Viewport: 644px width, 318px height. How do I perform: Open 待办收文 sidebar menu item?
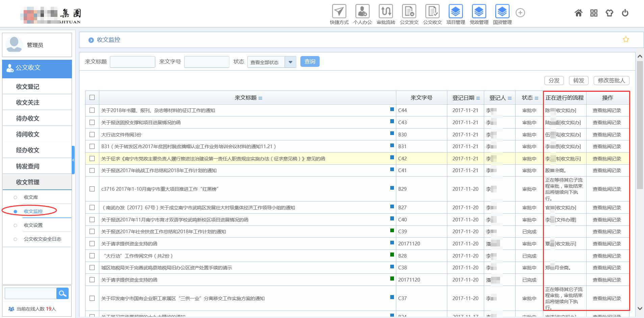click(28, 118)
